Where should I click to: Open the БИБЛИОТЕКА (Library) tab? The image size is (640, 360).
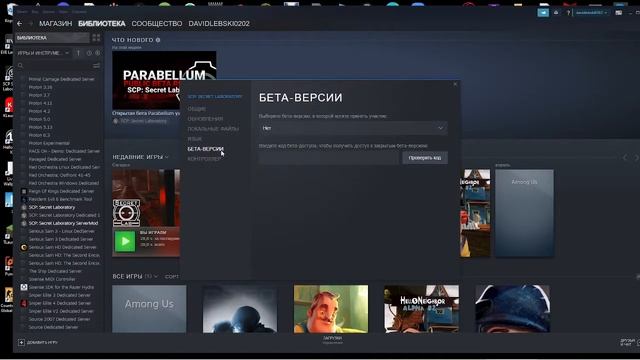pos(102,24)
